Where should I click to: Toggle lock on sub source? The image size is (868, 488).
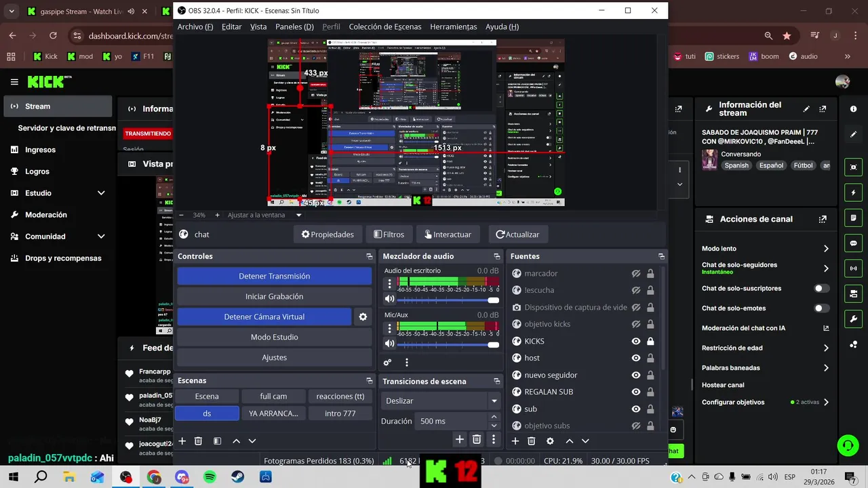coord(650,409)
